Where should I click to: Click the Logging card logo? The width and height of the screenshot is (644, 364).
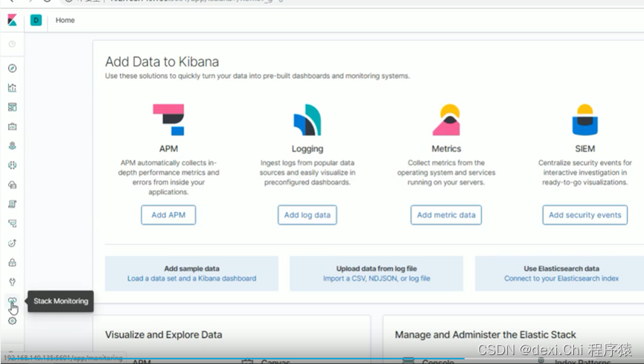click(307, 120)
